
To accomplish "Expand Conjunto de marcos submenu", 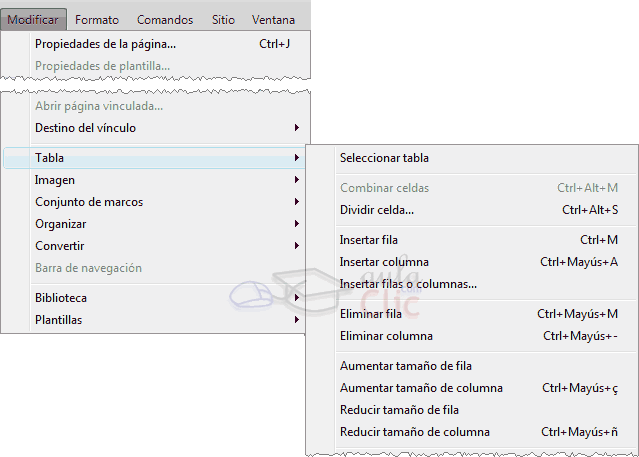I will [88, 202].
